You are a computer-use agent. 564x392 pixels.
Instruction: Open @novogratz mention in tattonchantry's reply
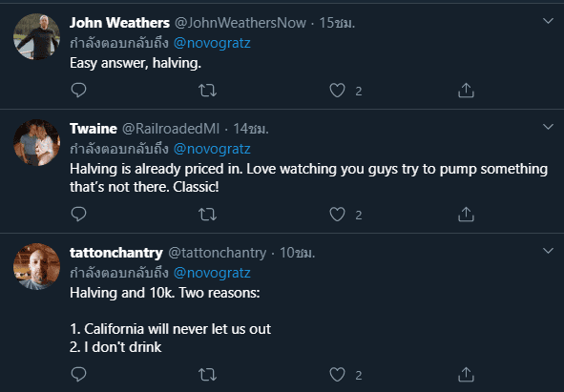pyautogui.click(x=212, y=273)
